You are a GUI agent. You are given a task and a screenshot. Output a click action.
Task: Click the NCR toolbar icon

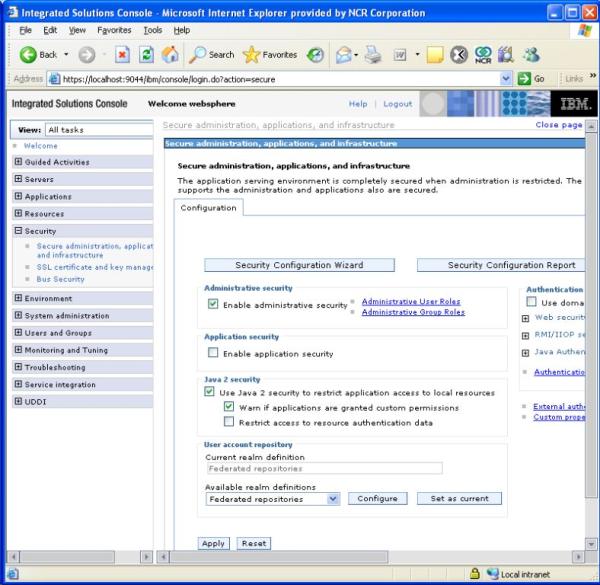pyautogui.click(x=483, y=55)
